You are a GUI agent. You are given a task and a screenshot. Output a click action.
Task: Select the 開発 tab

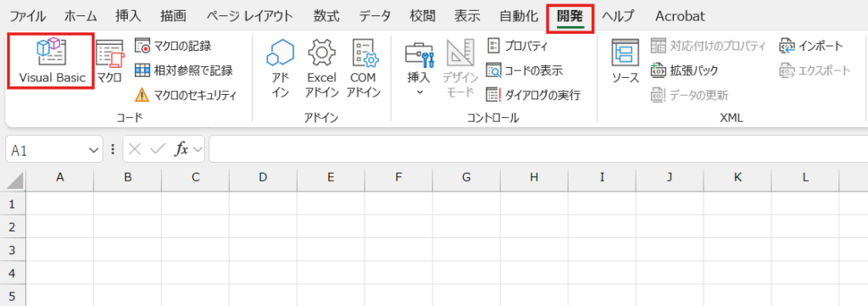(570, 16)
